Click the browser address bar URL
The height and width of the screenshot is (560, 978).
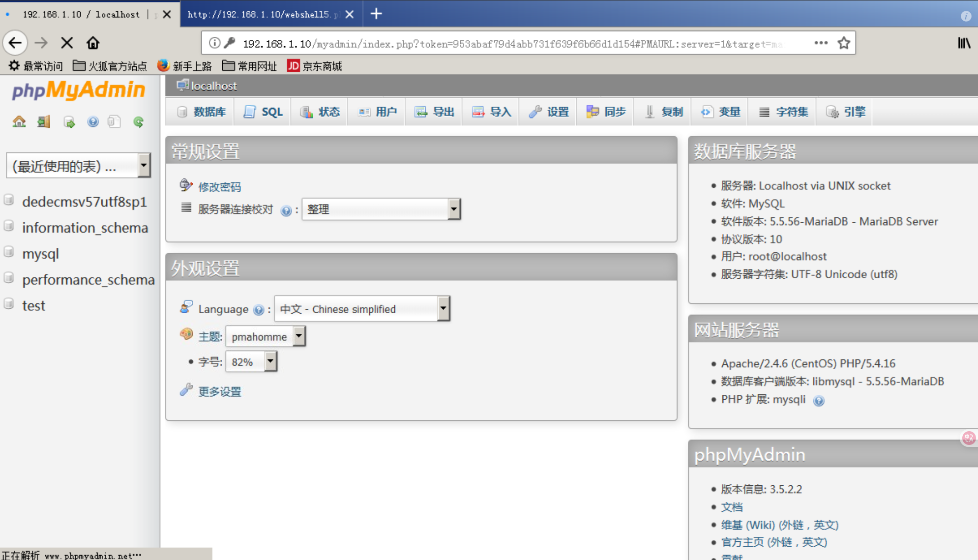(x=513, y=44)
